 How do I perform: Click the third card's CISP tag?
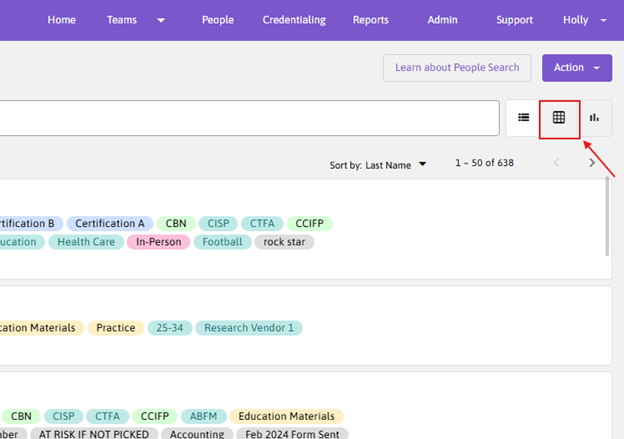point(64,416)
